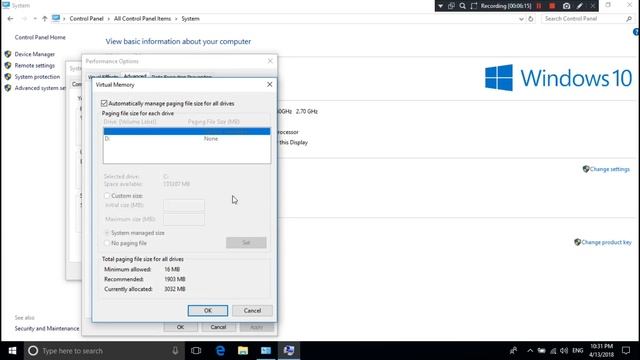
Task: Click the ENG language indicator
Action: tap(578, 351)
